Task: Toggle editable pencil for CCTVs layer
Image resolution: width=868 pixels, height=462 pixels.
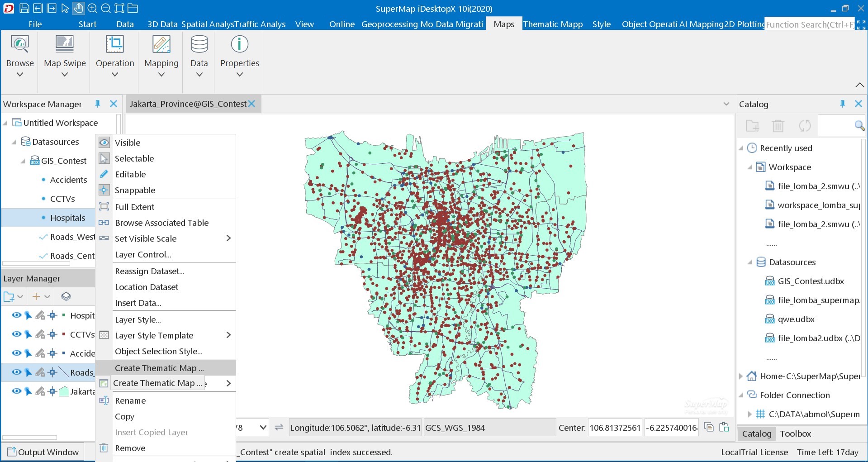Action: 40,334
